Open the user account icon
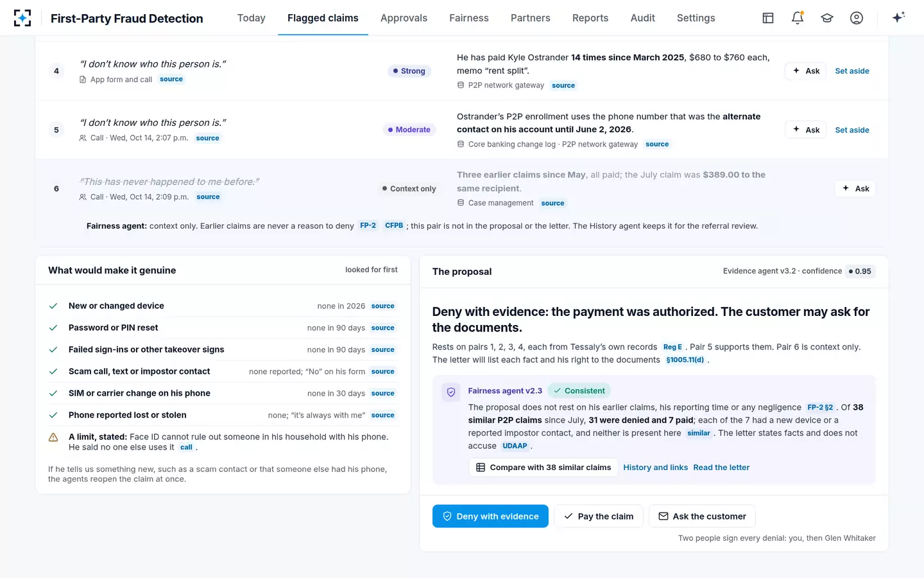The width and height of the screenshot is (924, 578). coord(857,18)
